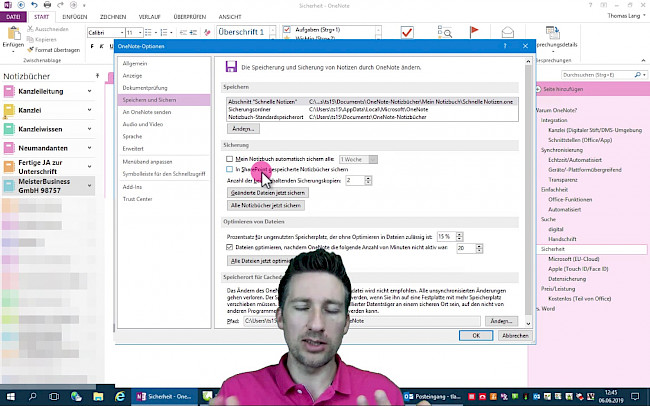The height and width of the screenshot is (406, 650).
Task: Click the Format übertragen brush
Action: point(53,50)
